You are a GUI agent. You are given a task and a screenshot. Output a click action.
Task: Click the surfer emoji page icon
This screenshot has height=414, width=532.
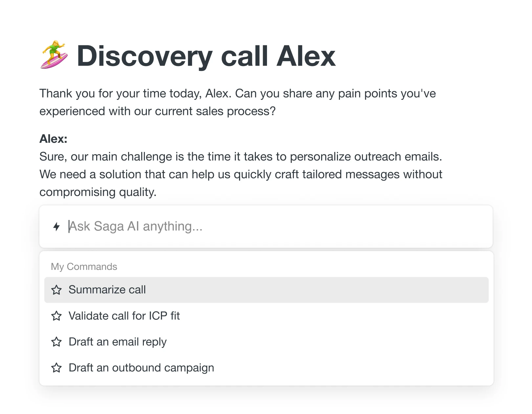[x=54, y=55]
